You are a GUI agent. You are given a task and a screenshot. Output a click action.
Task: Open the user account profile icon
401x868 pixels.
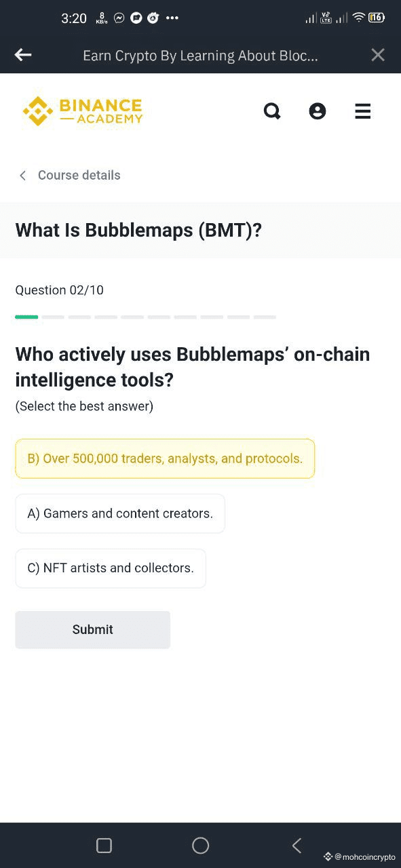click(318, 111)
